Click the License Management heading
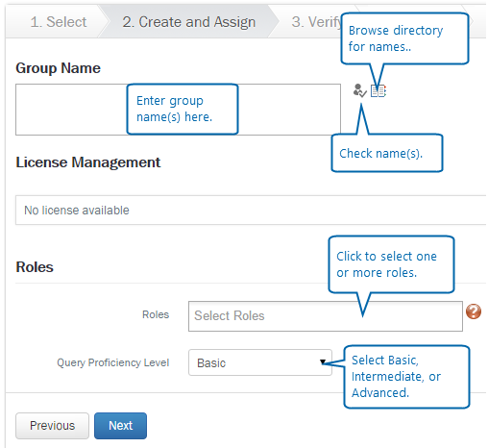The image size is (488, 448). click(x=88, y=162)
